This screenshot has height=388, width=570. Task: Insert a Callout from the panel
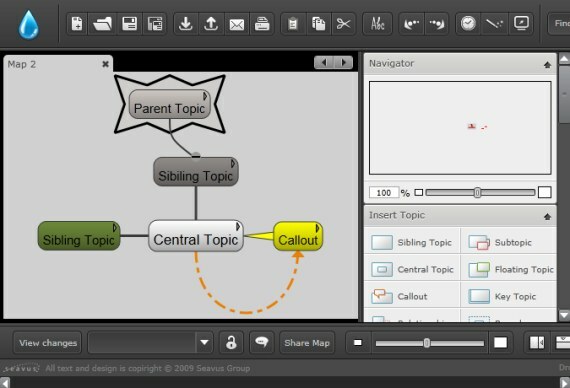tap(412, 296)
